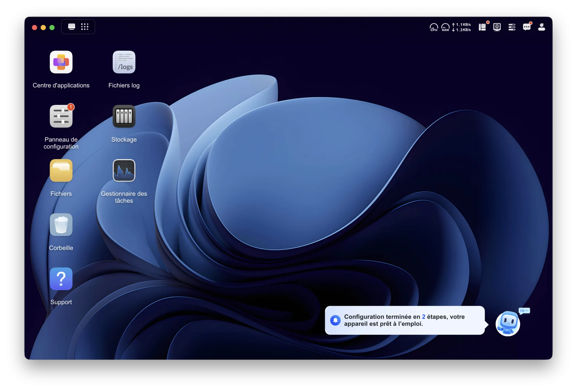Open the messages notification icon
The image size is (577, 392).
point(527,27)
